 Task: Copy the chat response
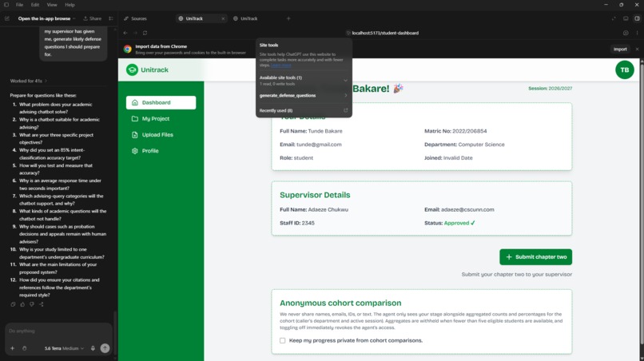tap(13, 304)
